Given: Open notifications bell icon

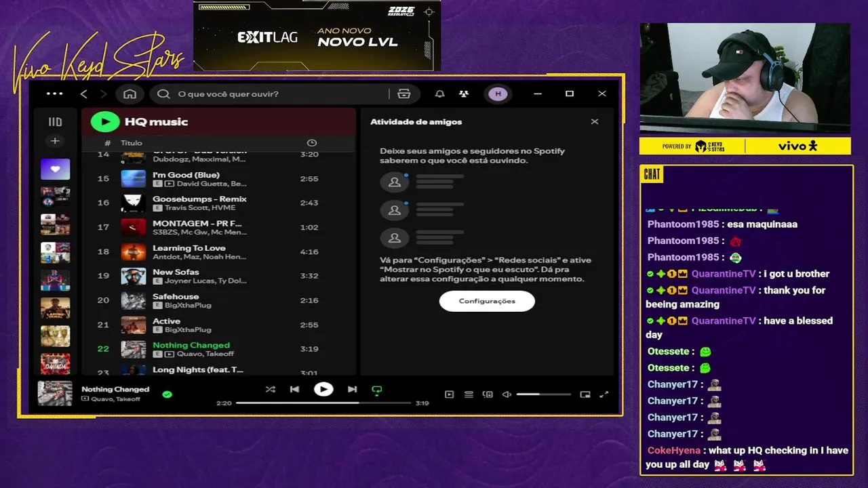Looking at the screenshot, I should click(440, 94).
